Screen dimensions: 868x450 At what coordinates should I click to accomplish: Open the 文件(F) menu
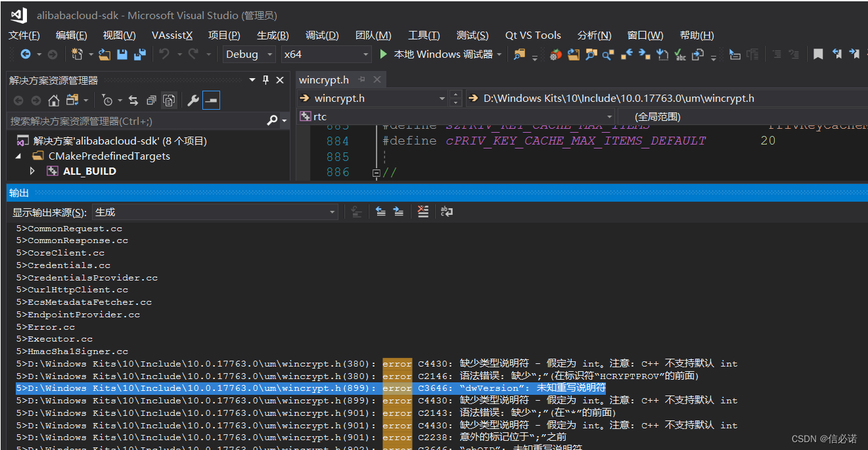(x=24, y=35)
